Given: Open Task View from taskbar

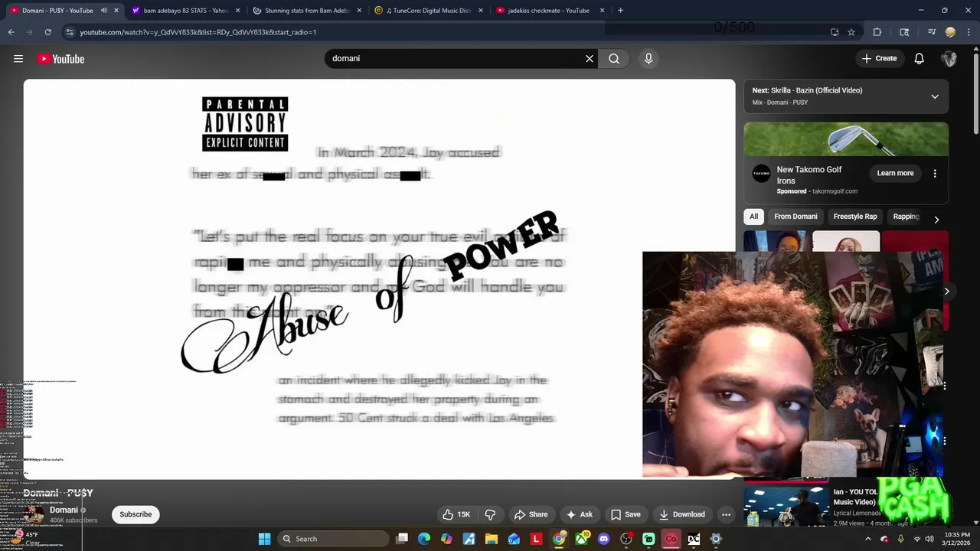Looking at the screenshot, I should coord(402,539).
